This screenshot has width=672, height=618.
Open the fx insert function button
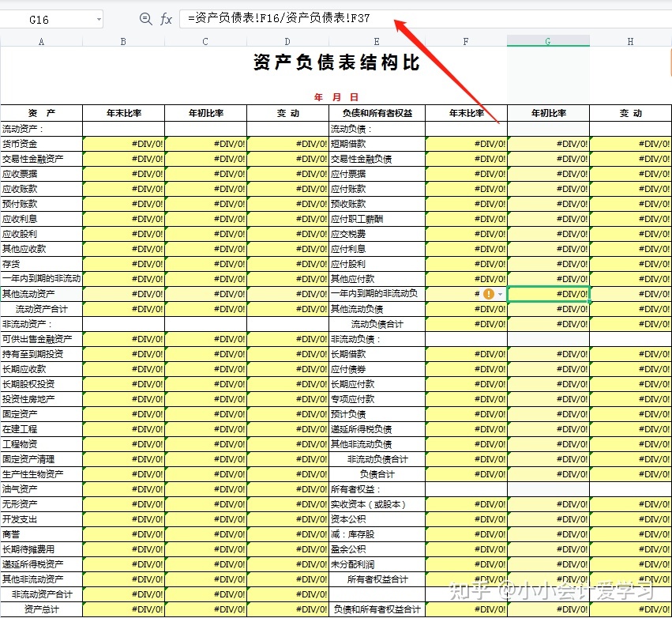pos(166,19)
